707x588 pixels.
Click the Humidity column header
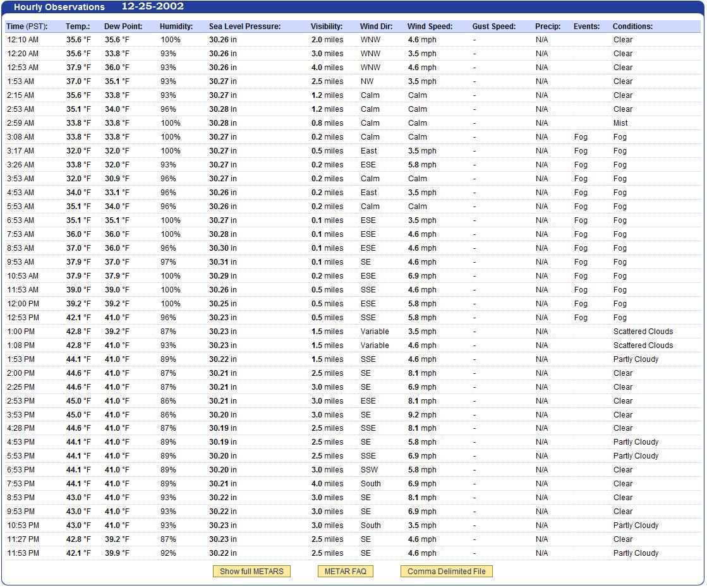(x=176, y=26)
